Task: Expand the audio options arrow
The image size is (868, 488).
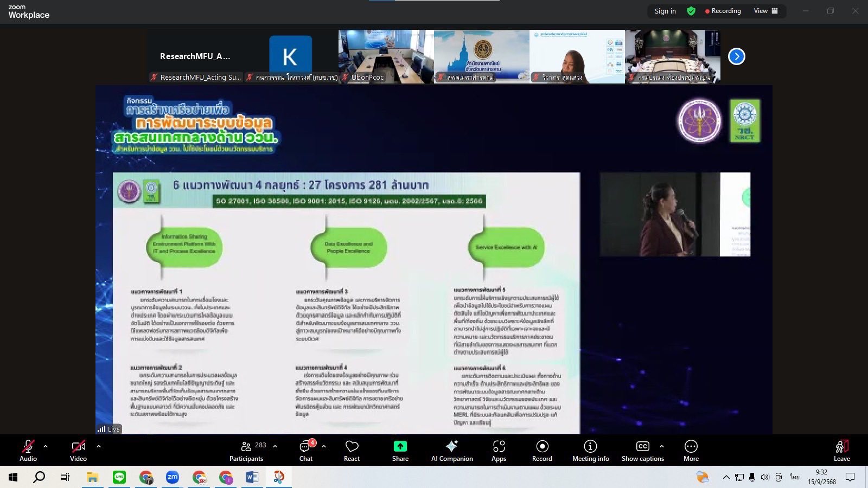Action: 46,446
